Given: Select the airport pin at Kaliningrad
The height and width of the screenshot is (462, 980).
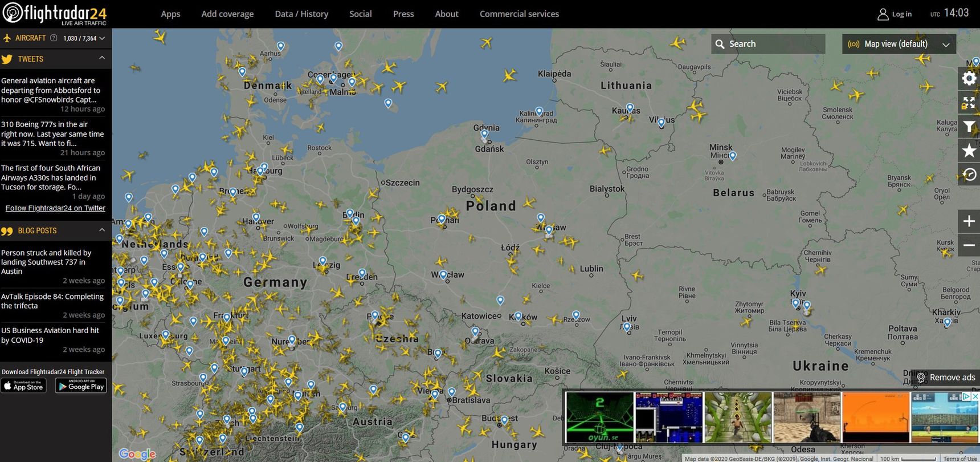Looking at the screenshot, I should coord(539,112).
